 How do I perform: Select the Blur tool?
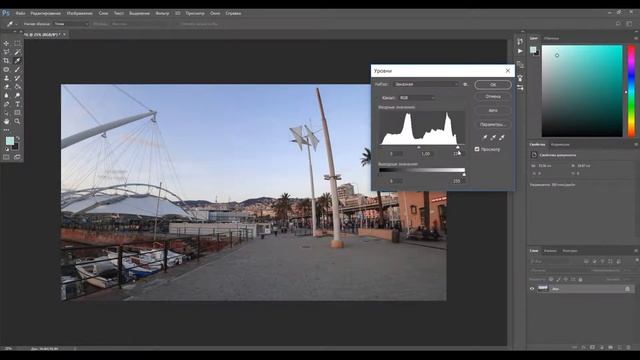6,95
